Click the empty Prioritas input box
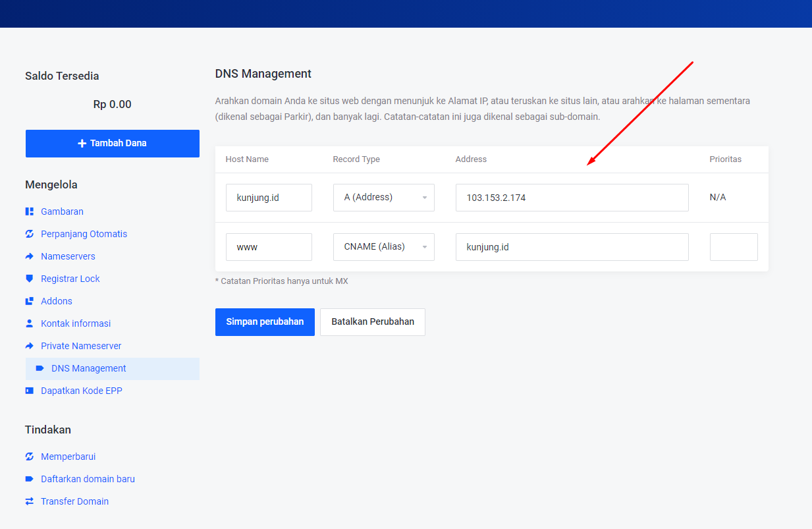The image size is (812, 529). (733, 247)
